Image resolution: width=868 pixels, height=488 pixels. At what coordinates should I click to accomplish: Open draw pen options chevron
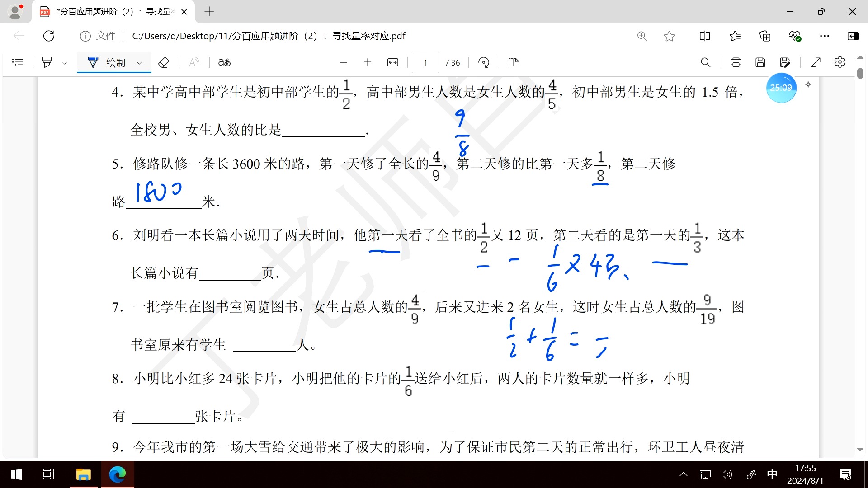pyautogui.click(x=139, y=63)
